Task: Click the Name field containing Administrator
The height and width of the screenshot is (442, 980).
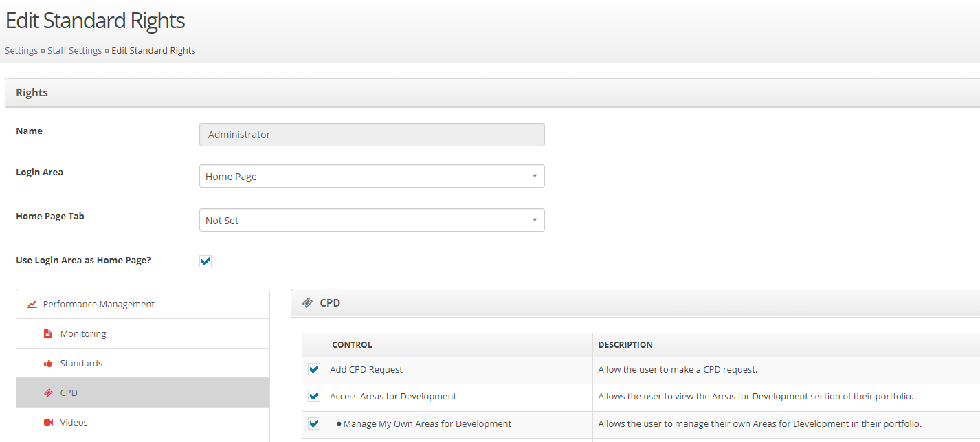Action: pos(372,135)
